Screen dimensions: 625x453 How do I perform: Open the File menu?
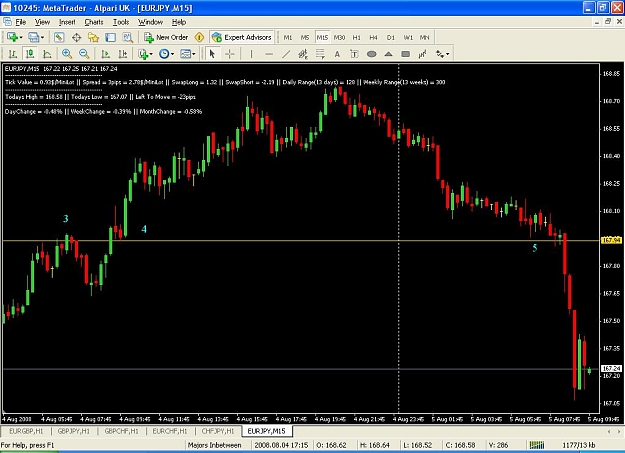21,22
